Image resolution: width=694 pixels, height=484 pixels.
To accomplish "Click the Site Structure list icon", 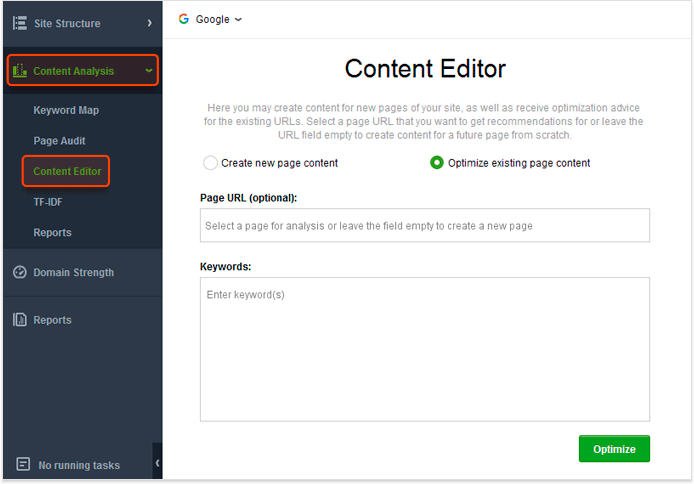I will click(19, 23).
